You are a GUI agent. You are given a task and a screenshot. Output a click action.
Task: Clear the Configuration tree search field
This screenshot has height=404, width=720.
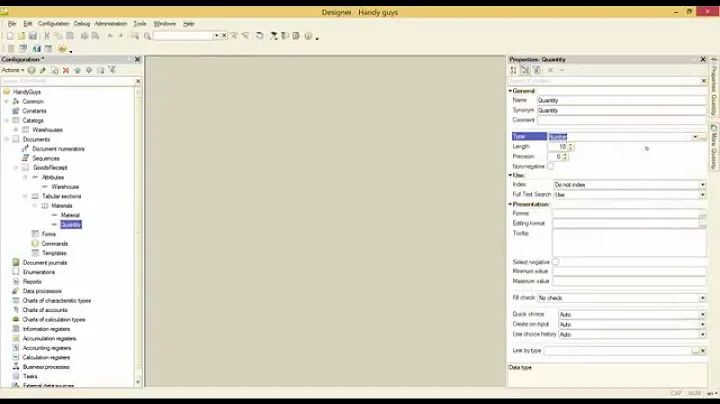click(138, 81)
